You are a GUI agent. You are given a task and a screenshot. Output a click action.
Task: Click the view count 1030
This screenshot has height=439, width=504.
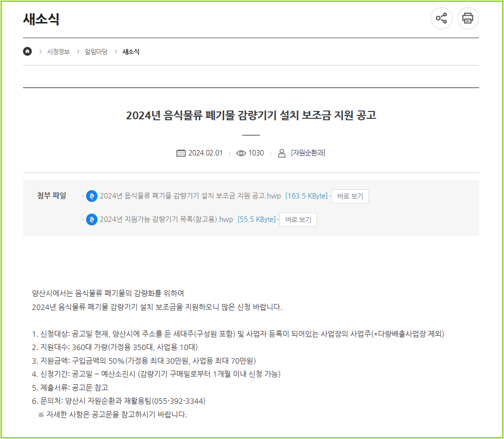click(256, 153)
